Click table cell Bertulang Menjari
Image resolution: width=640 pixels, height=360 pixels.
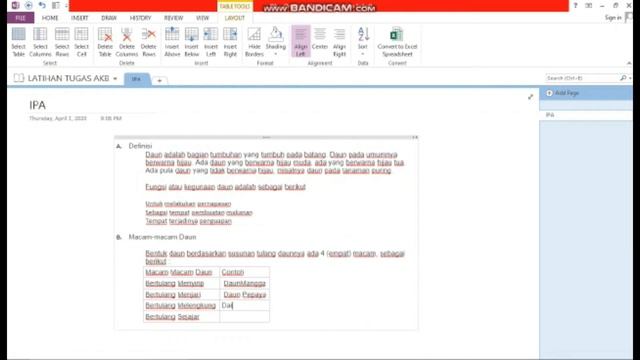pyautogui.click(x=182, y=295)
